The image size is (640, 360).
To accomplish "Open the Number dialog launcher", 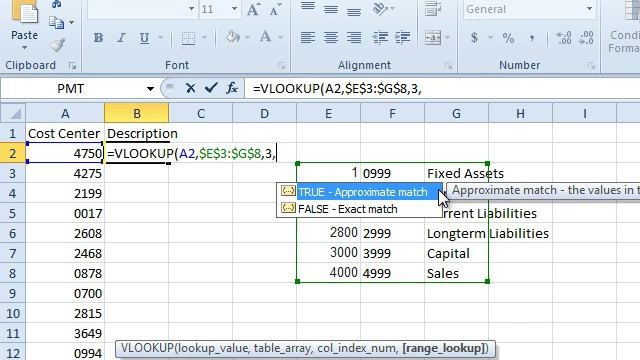I will pos(591,65).
